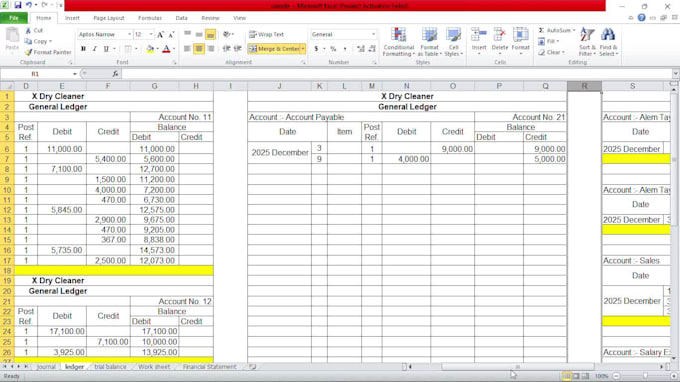Viewport: 680px width, 382px height.
Task: Open Find & Select binoculars menu
Action: point(608,42)
